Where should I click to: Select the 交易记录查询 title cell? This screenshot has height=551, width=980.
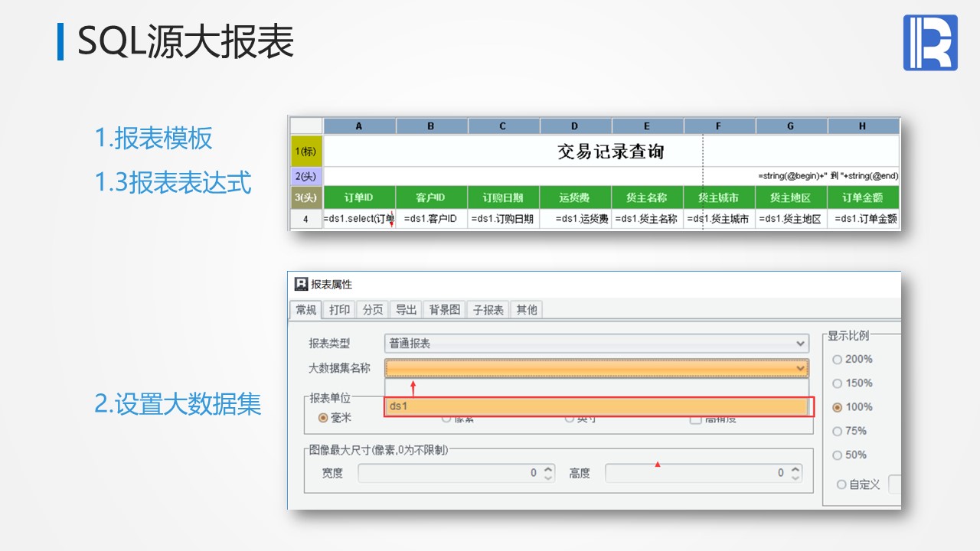[610, 152]
